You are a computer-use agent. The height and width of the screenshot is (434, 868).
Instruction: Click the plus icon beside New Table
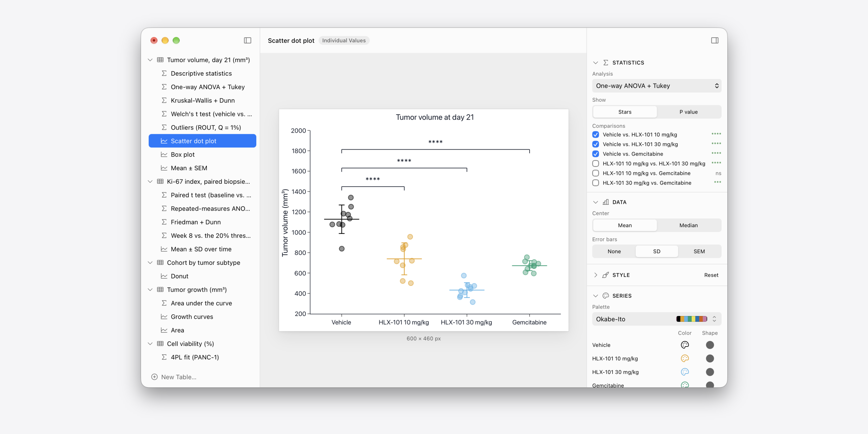[154, 377]
